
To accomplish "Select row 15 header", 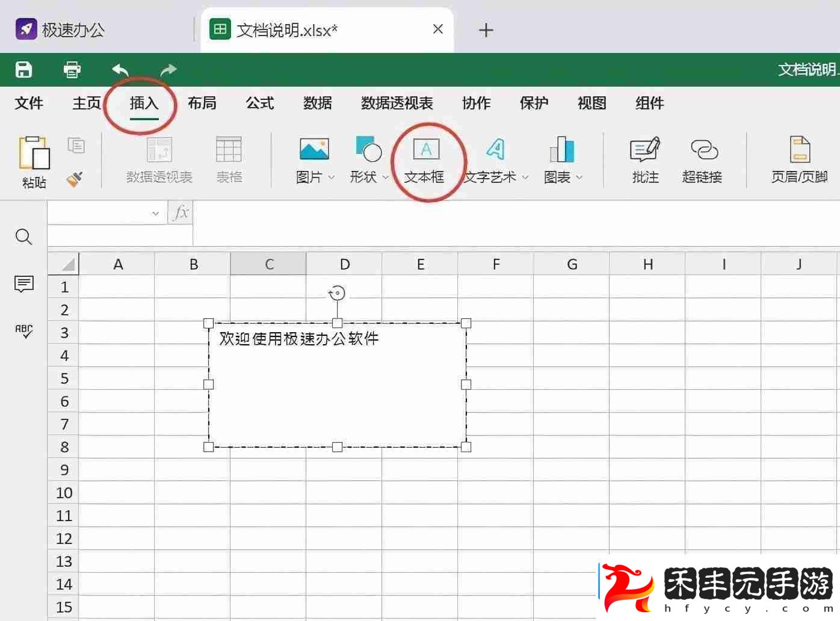I will coord(64,607).
